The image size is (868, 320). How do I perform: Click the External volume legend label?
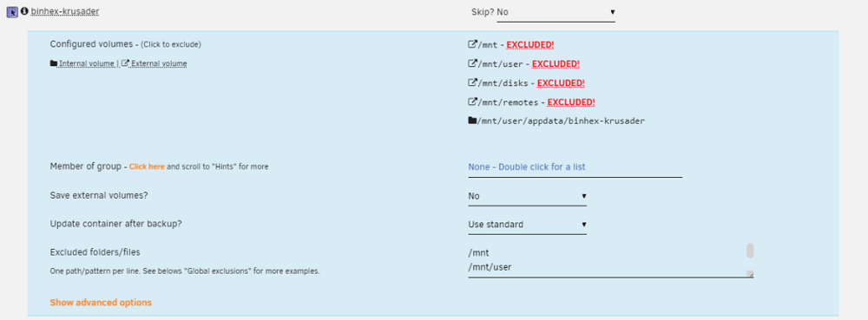tap(159, 63)
